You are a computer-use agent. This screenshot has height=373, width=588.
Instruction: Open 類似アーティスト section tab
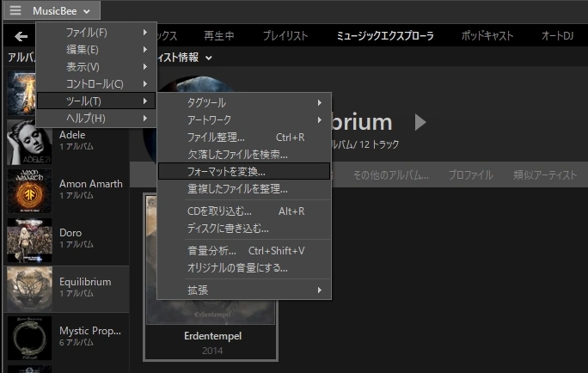(545, 174)
